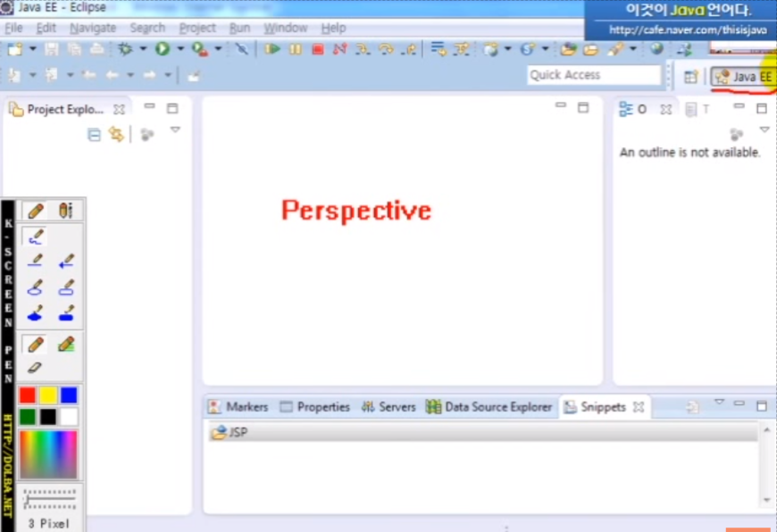Pick the yellow color swatch
777x532 pixels.
tap(48, 395)
